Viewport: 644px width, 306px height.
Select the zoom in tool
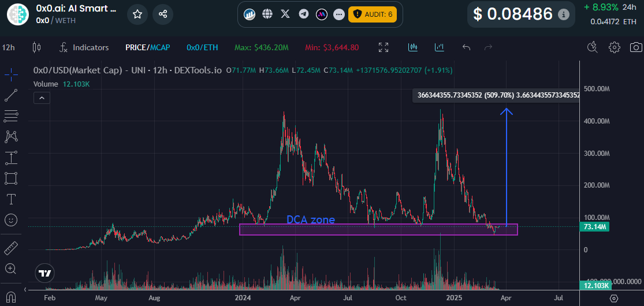coord(10,269)
